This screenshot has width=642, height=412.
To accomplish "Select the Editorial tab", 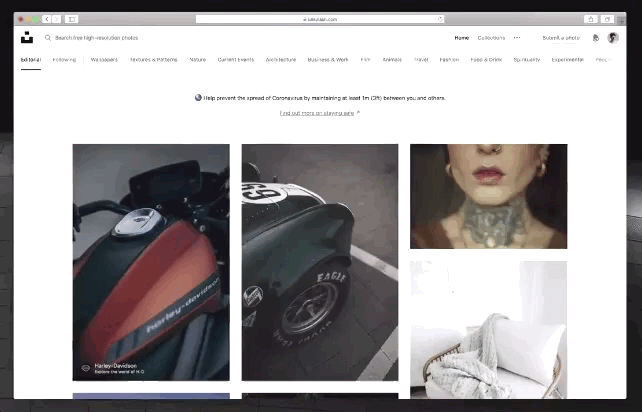I will [x=31, y=60].
